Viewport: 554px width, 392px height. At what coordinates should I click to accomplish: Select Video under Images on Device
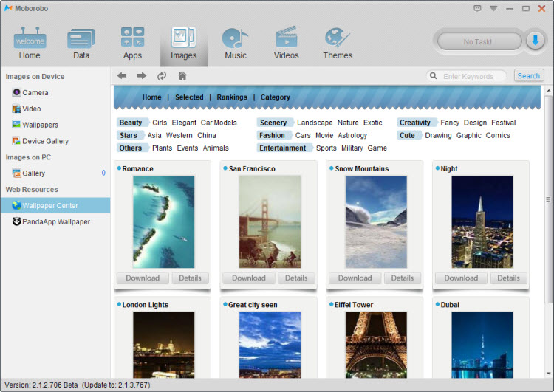click(x=27, y=109)
